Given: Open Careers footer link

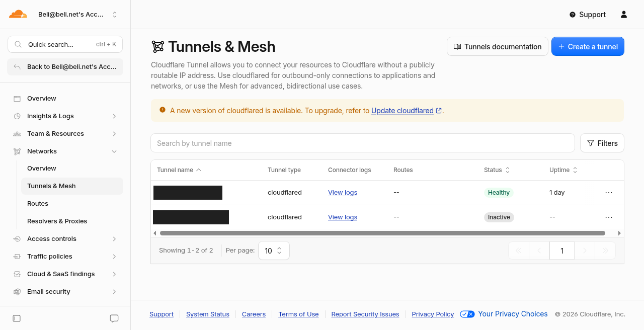Looking at the screenshot, I should tap(254, 314).
